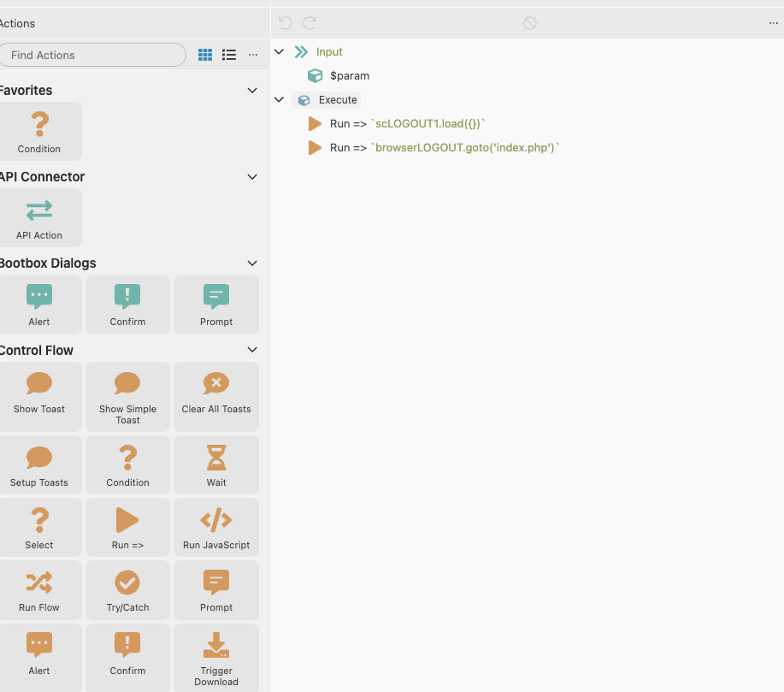Open the editor toolbar overflow menu

pos(774,23)
